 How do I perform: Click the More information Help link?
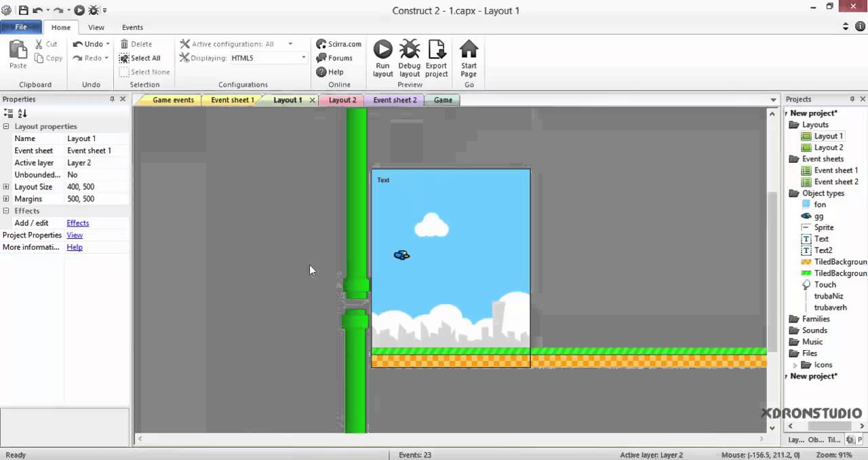(x=75, y=248)
